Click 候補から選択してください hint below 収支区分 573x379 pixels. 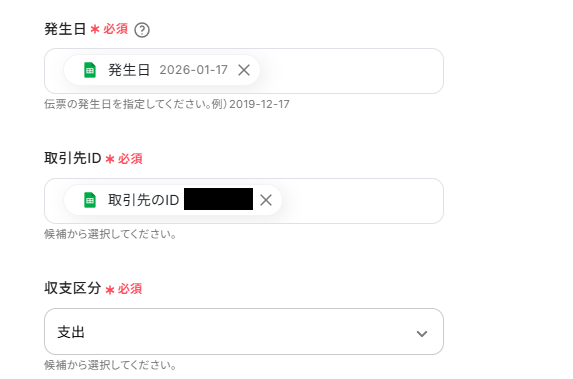click(110, 365)
